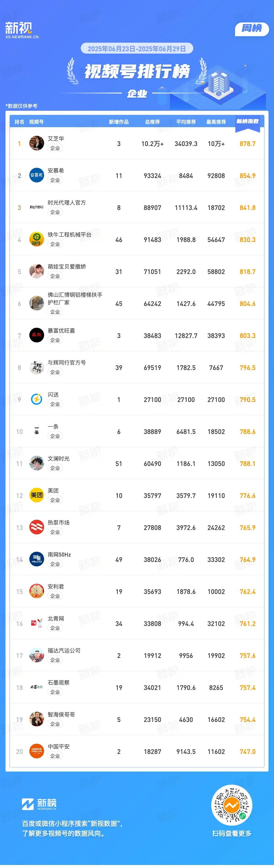
Task: Select the 铁牛工程机械平台 logo icon
Action: coord(36,239)
